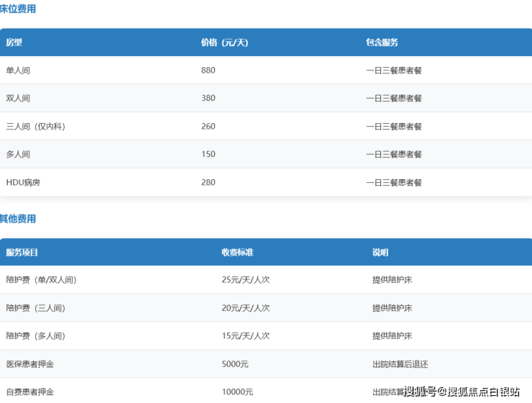Viewport: 532px width, 403px height.
Task: Click the 150 price for 多人间
Action: 208,155
